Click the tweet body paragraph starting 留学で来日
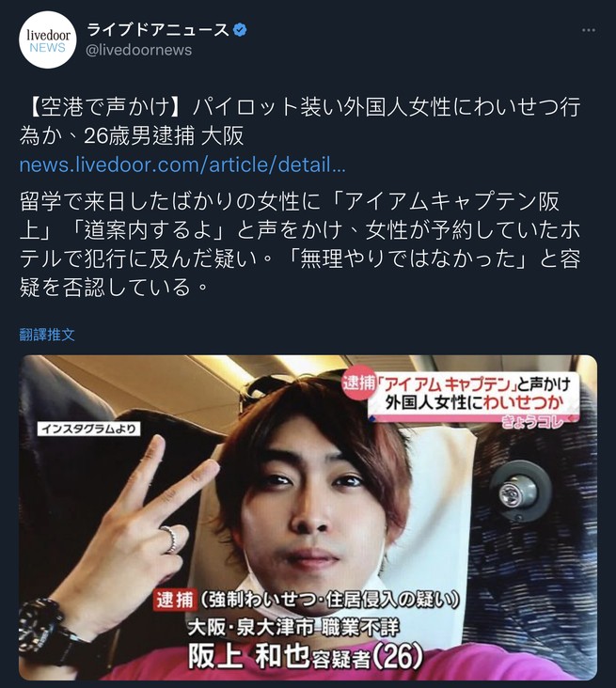 (300, 244)
